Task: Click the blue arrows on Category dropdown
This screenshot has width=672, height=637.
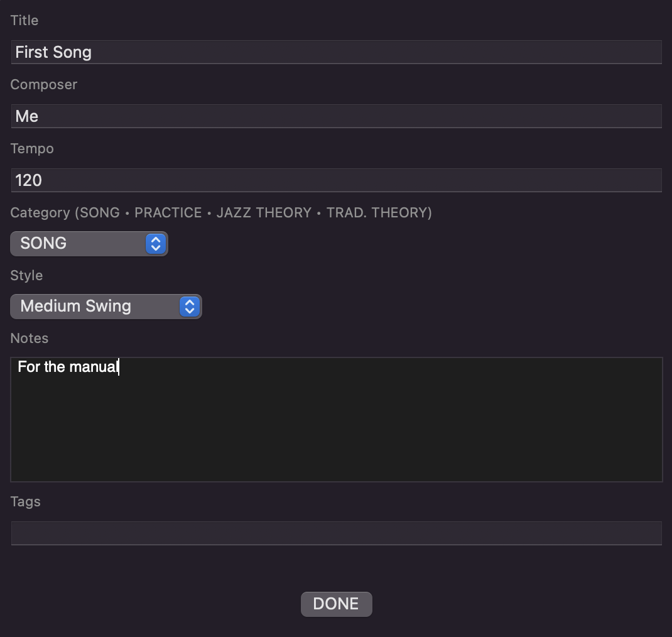Action: pyautogui.click(x=156, y=244)
